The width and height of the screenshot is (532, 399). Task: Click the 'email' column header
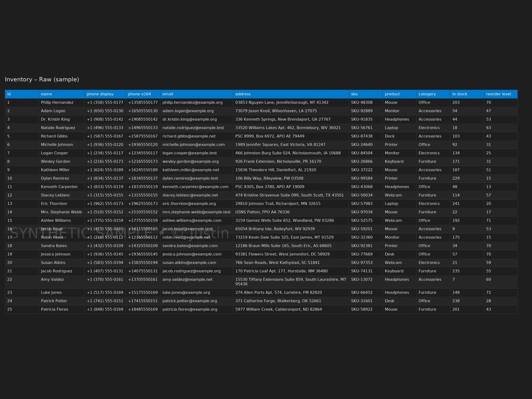click(x=196, y=94)
